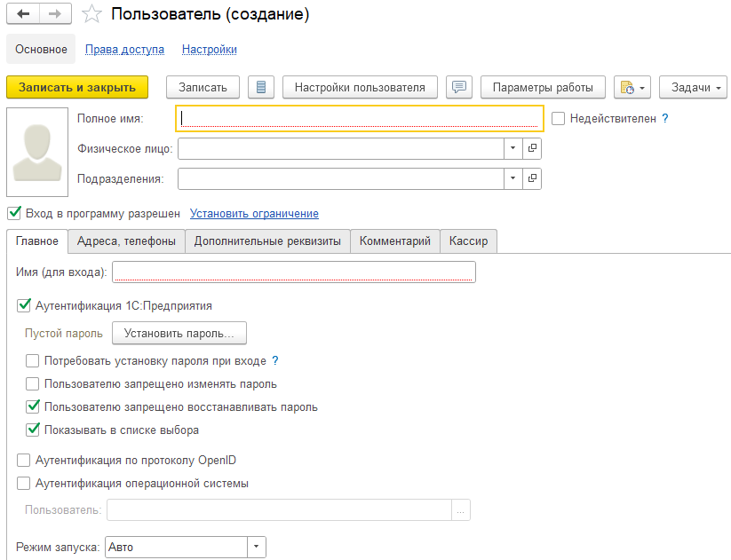Expand the Физическое лицо dropdown list

point(513,149)
